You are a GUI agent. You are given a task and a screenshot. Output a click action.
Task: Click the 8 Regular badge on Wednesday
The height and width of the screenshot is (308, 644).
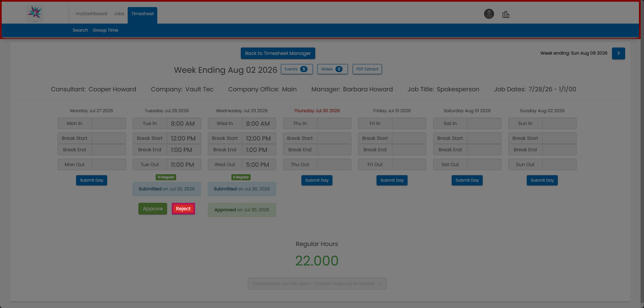241,177
